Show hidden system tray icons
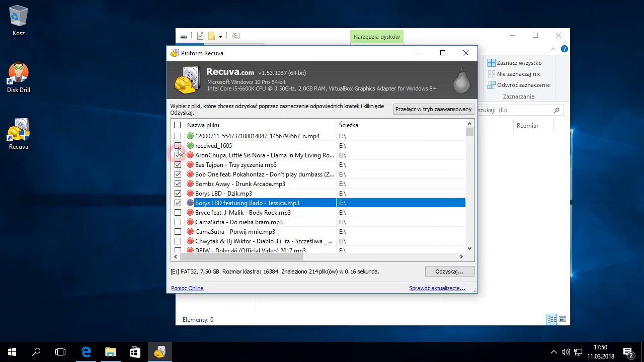Image resolution: width=644 pixels, height=362 pixels. tap(553, 352)
